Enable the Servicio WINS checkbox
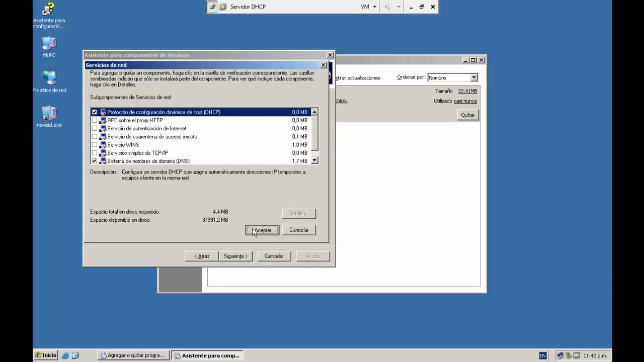Viewport: 644px width, 362px height. click(94, 144)
